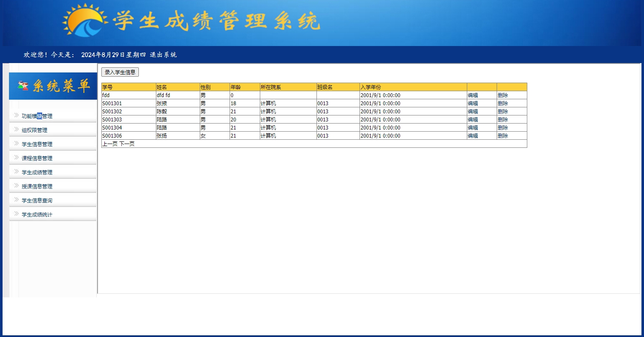Click arrow icon beside 功能模块管理
The width and height of the screenshot is (644, 337).
[x=16, y=115]
